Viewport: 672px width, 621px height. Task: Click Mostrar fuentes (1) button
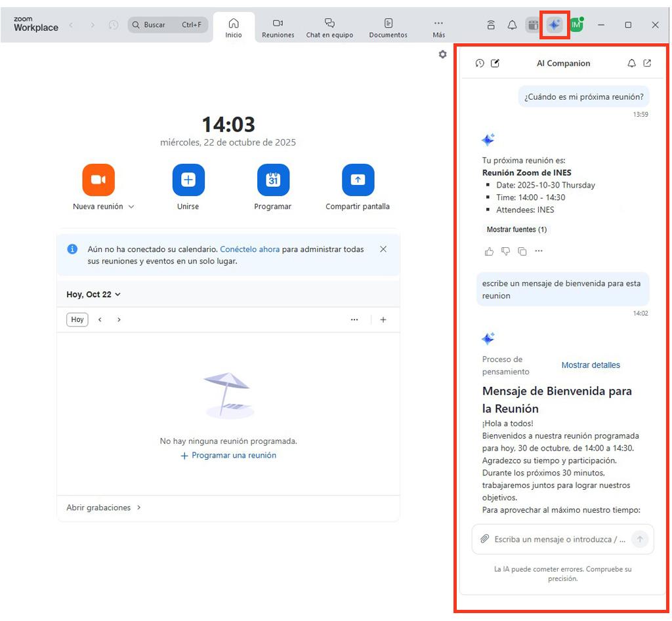pos(516,230)
